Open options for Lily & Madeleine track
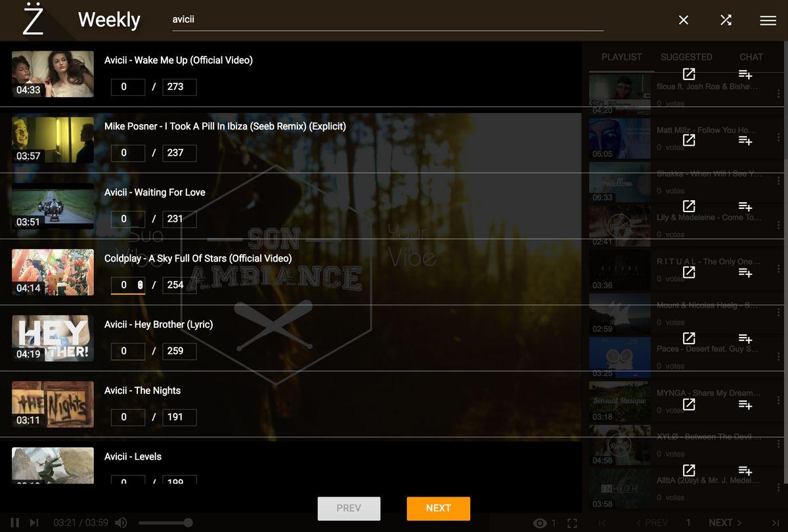Screen dimensions: 788x532 (x=779, y=225)
